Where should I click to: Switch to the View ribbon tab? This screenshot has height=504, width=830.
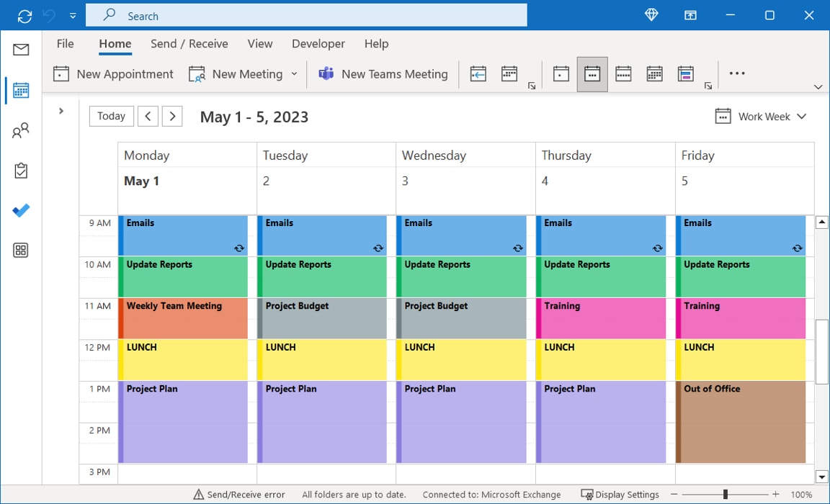[x=260, y=44]
